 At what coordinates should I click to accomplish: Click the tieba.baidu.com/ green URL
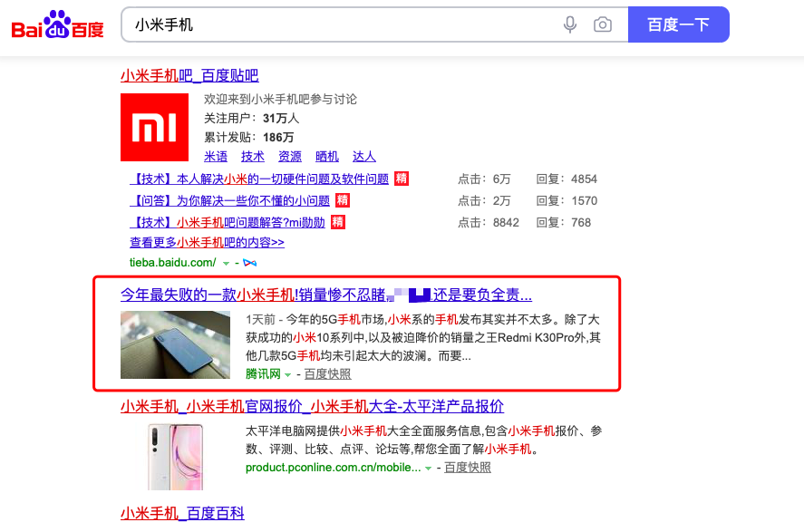tap(173, 263)
